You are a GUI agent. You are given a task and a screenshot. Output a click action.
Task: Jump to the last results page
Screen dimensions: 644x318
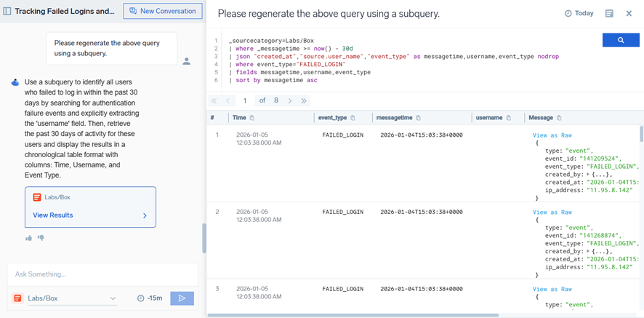point(304,100)
